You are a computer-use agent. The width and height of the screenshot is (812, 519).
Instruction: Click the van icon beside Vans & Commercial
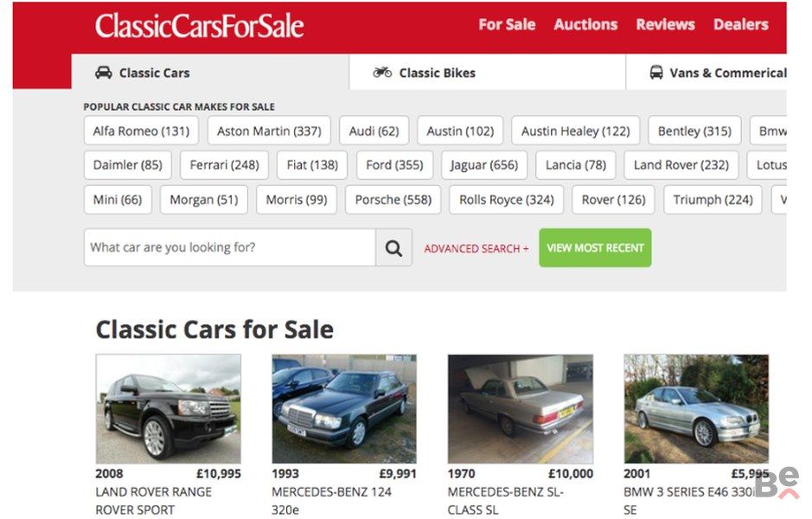(x=656, y=73)
